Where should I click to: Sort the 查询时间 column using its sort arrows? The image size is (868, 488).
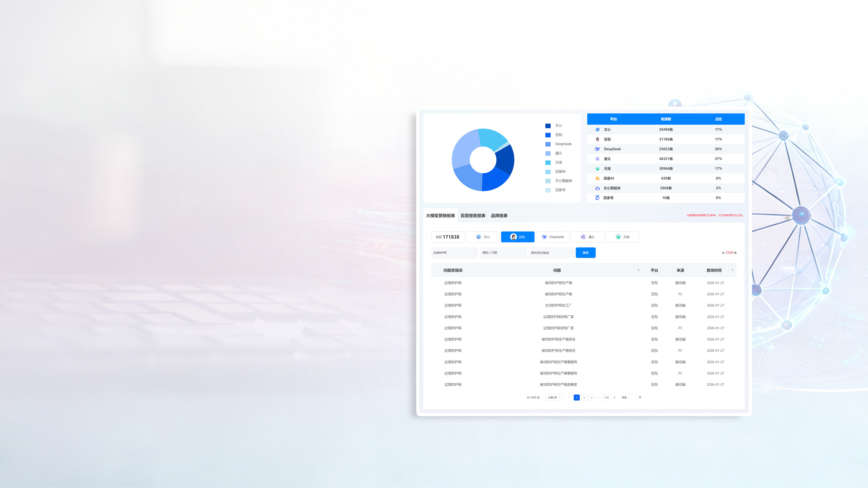pyautogui.click(x=732, y=270)
